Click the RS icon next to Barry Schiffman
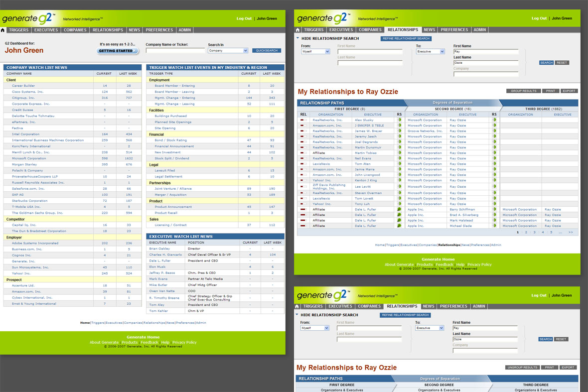Screen dimensions: 588x392 (494, 210)
